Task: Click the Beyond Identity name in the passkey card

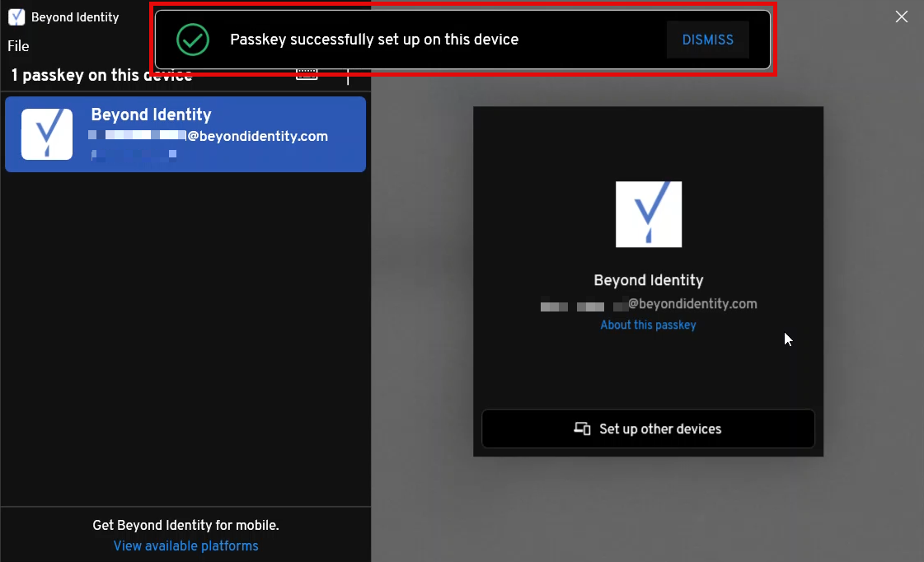Action: pos(649,280)
